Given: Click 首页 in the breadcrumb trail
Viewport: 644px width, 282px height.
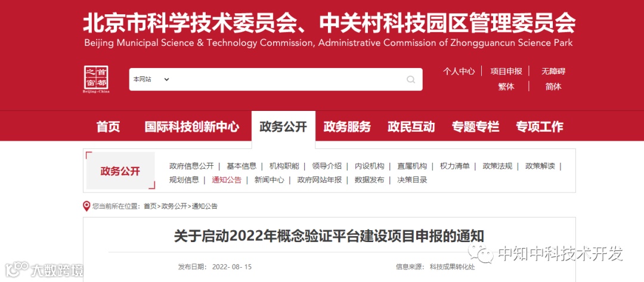Looking at the screenshot, I should point(150,206).
